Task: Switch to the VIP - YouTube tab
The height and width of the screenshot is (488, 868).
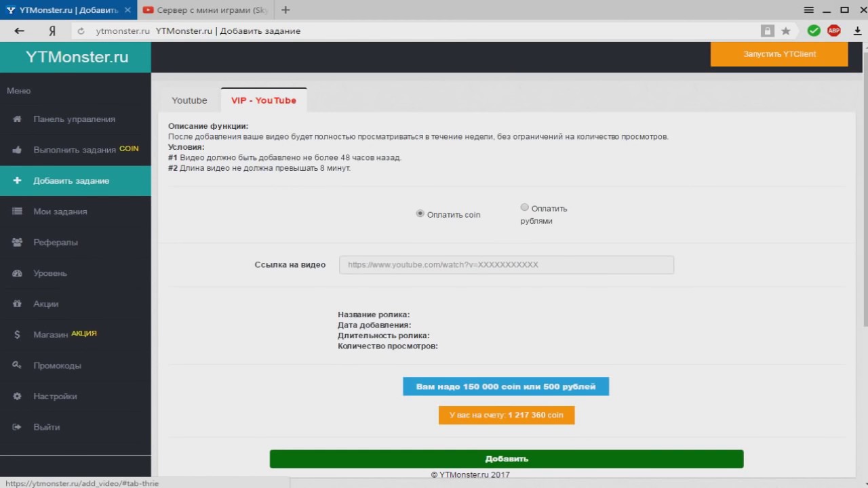Action: coord(264,100)
